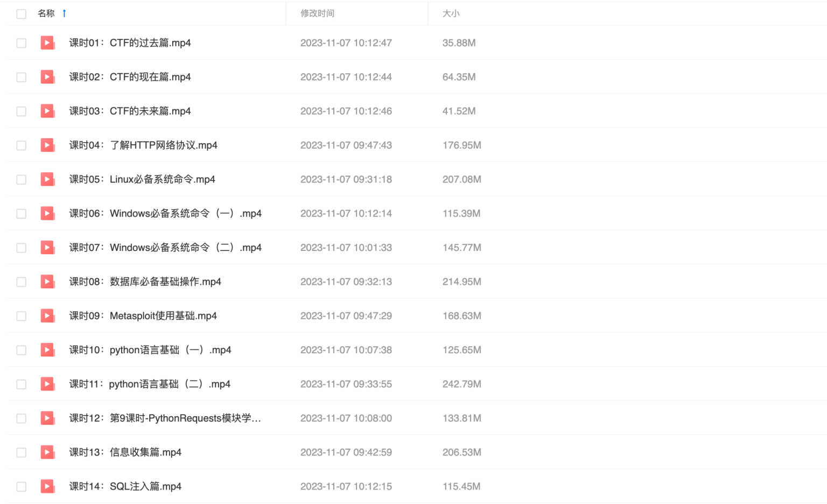Click the file size 242.79M of 课时11

click(x=462, y=384)
